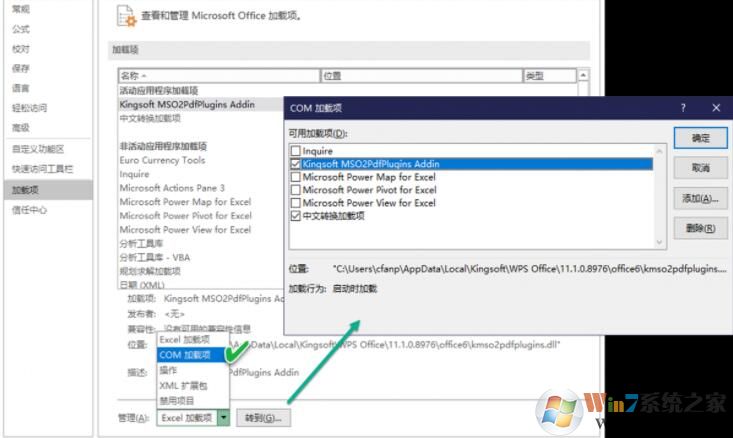Select 操作 in dropdown list
Image resolution: width=733 pixels, height=438 pixels.
(x=193, y=370)
